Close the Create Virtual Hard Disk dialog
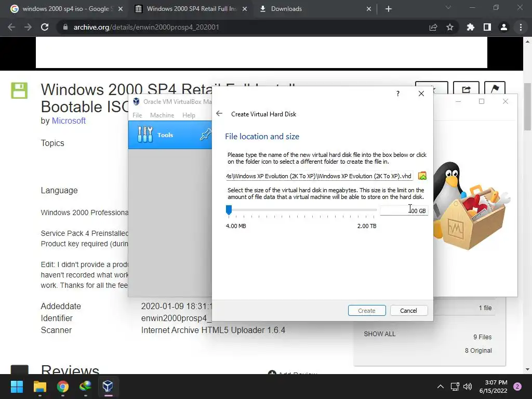 421,94
